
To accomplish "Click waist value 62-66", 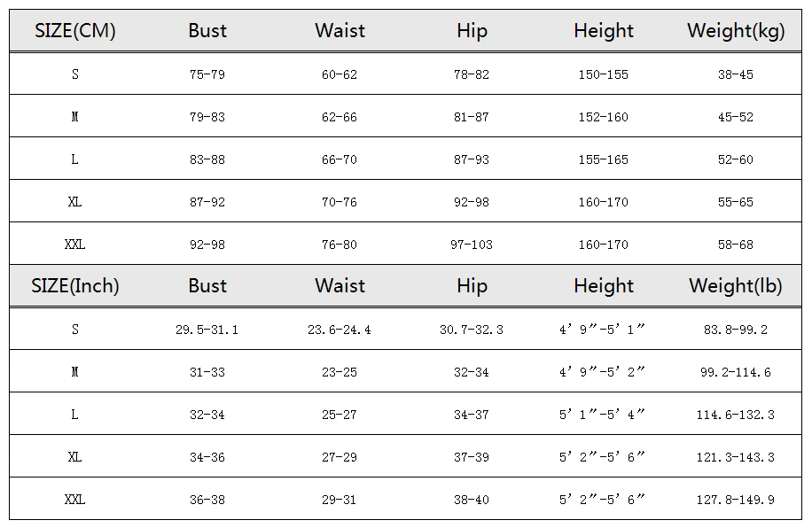I will [340, 117].
